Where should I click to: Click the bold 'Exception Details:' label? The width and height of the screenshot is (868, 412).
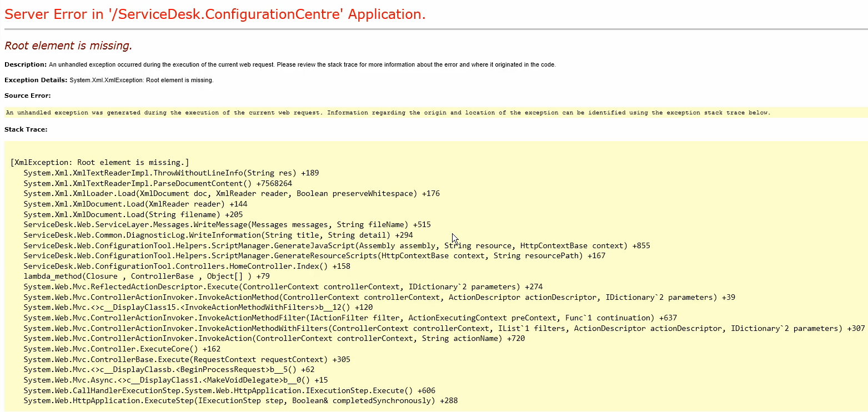click(36, 81)
